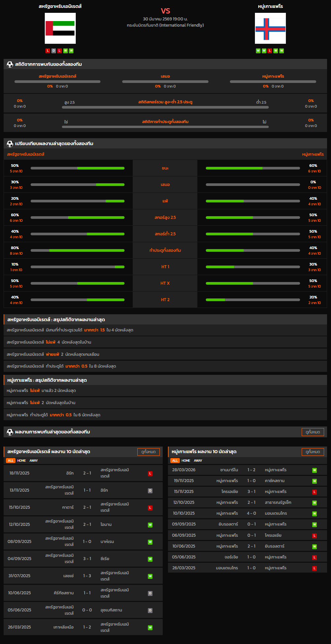Viewport: 331px width, 644px height.
Task: Click the W badge for 12/10/2025 UAE vs Oman match
Action: click(150, 525)
